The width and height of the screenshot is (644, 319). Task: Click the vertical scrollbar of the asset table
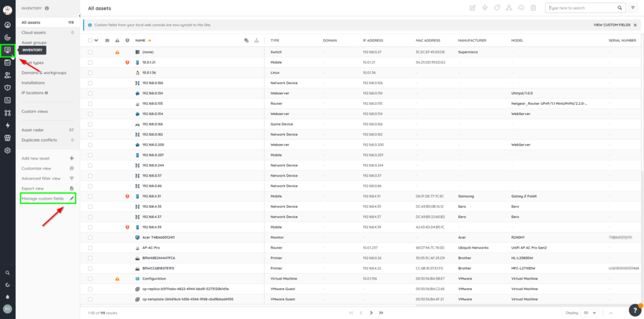(x=642, y=104)
